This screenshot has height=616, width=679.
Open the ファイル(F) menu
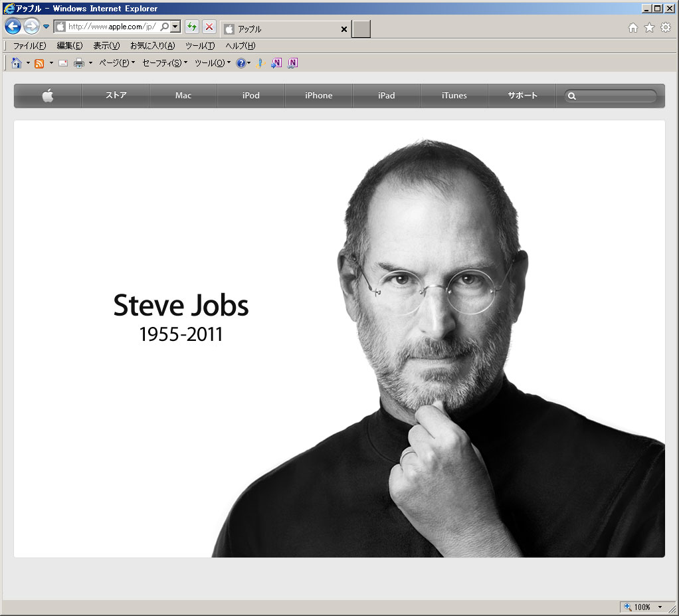point(29,45)
